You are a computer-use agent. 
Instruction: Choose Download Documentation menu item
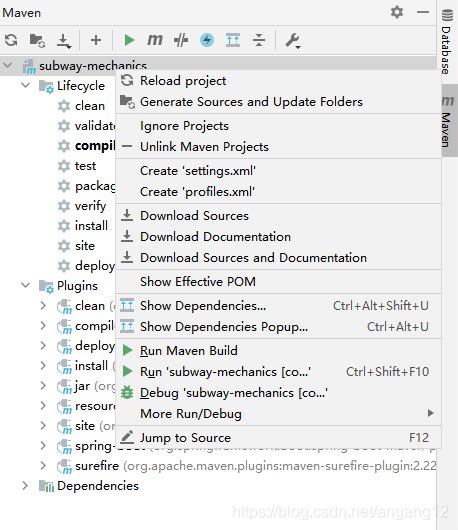coord(278,237)
